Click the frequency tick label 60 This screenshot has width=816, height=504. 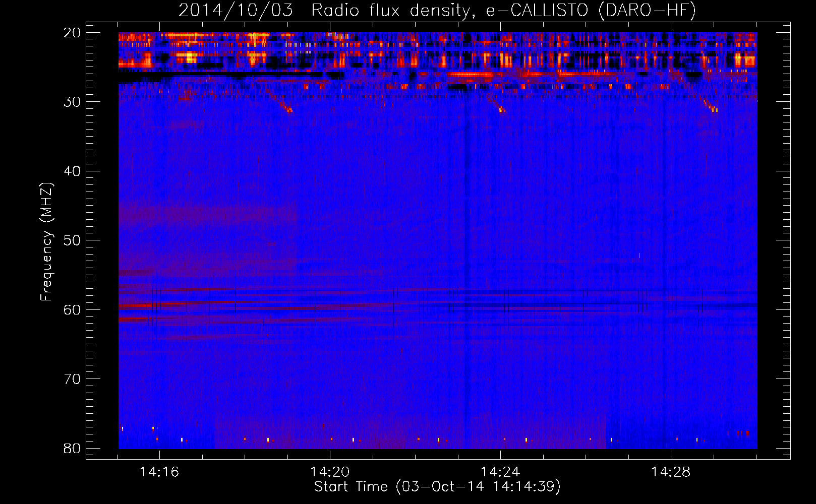pos(72,309)
